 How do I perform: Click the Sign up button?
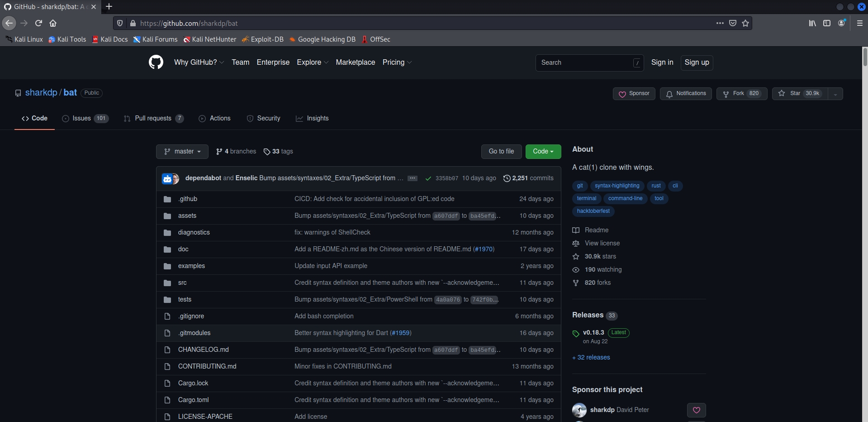[x=697, y=62]
